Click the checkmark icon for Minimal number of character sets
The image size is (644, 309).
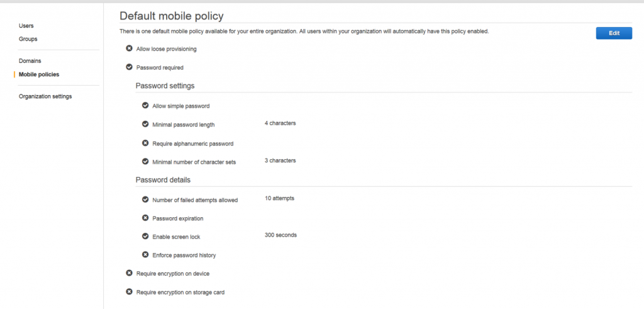click(145, 162)
